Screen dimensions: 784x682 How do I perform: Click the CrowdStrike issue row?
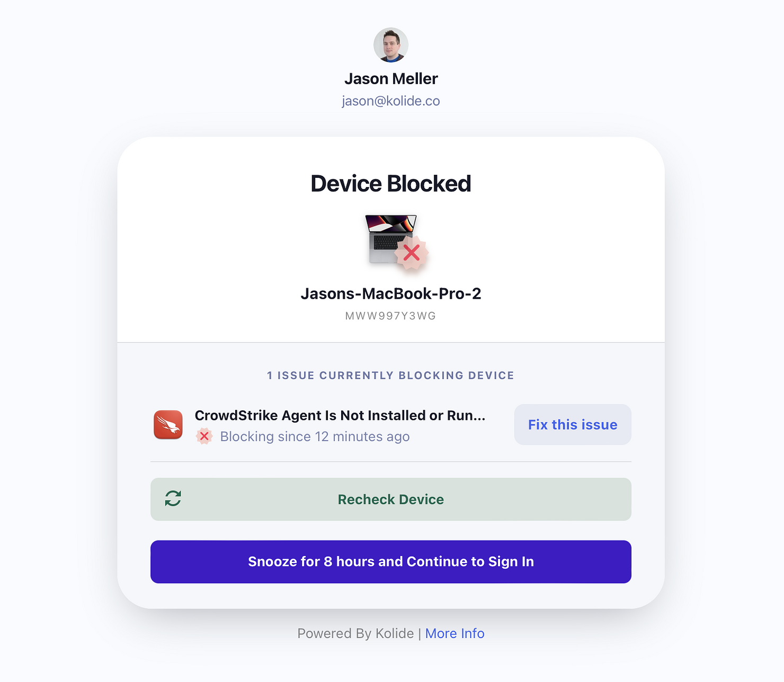tap(391, 425)
